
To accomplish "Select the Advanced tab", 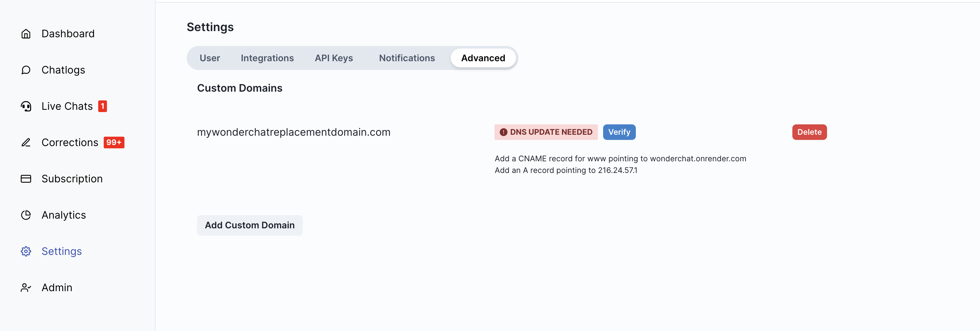I will pyautogui.click(x=483, y=58).
